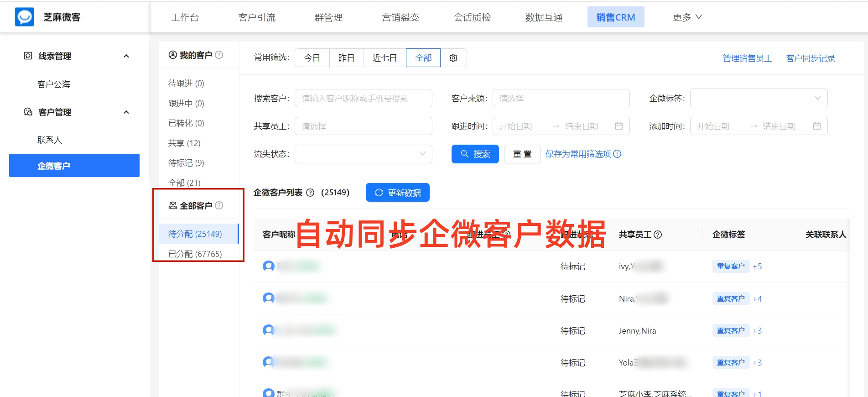868x397 pixels.
Task: Open the gear settings for 常用筛选
Action: [x=453, y=58]
